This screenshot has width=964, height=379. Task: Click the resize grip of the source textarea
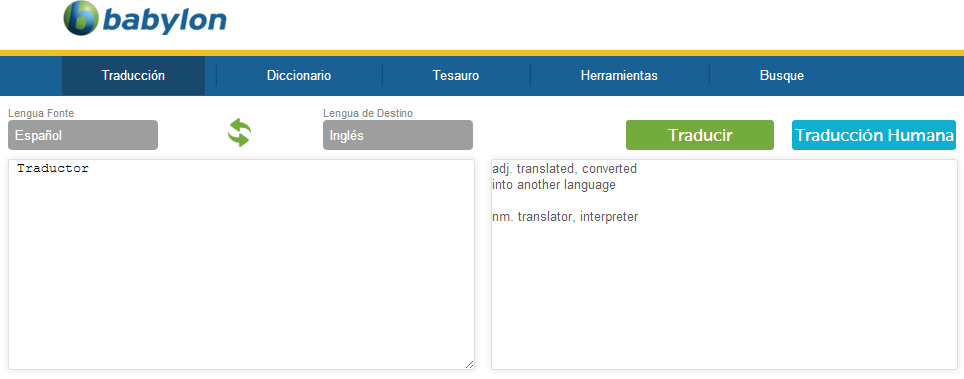[x=469, y=364]
